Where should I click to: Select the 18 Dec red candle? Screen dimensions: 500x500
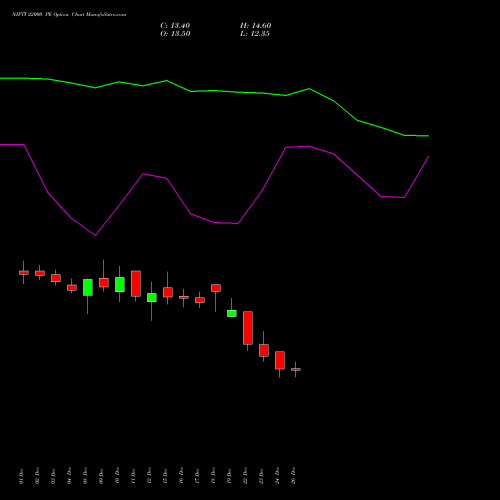click(x=216, y=288)
